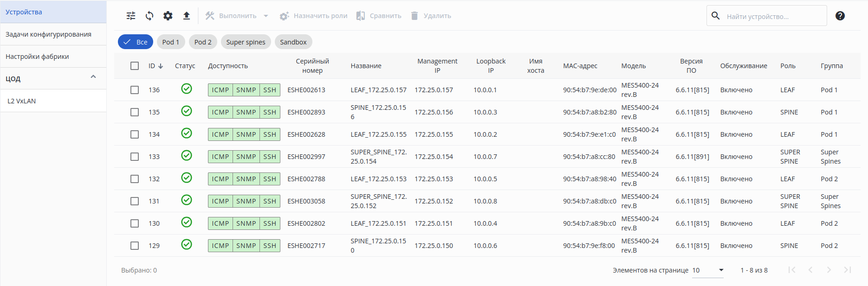Screen dimensions: 868x286
Task: Switch to the Pod 2 filter tab
Action: coord(203,42)
